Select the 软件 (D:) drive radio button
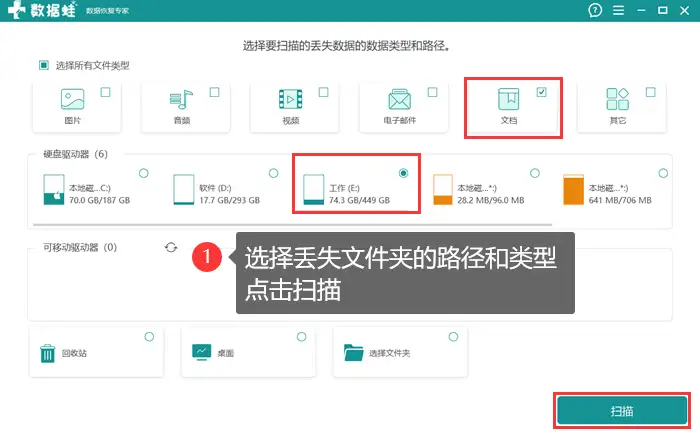The width and height of the screenshot is (700, 437). pos(274,173)
